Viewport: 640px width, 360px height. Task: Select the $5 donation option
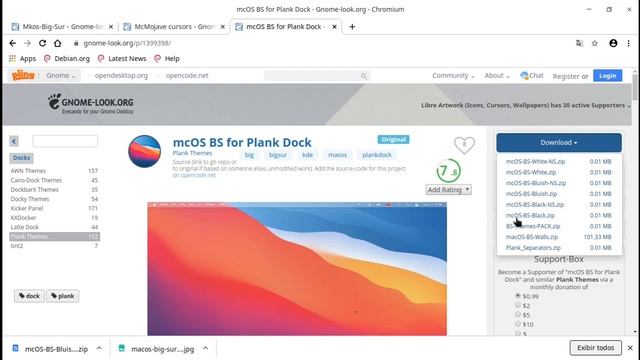click(x=518, y=314)
